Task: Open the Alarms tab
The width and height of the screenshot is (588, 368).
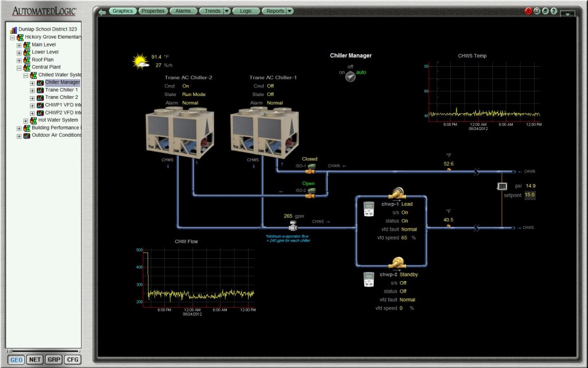Action: (x=183, y=11)
